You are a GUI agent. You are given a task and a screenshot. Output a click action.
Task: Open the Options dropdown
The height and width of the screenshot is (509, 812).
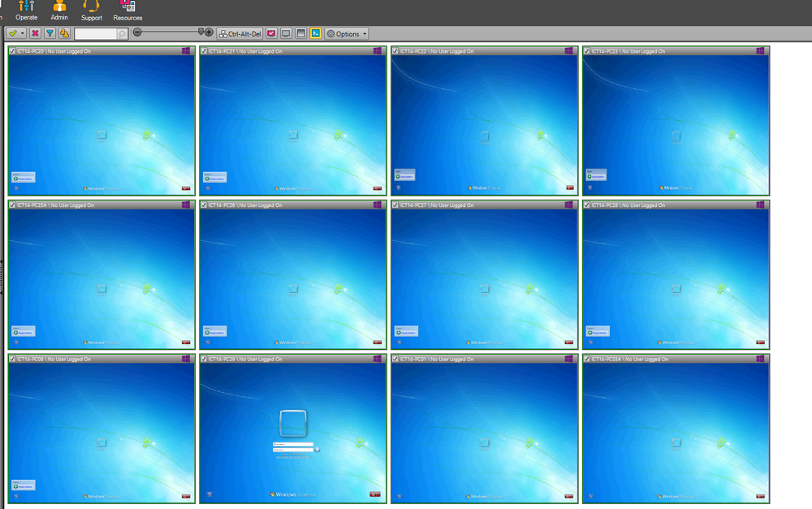[x=347, y=33]
